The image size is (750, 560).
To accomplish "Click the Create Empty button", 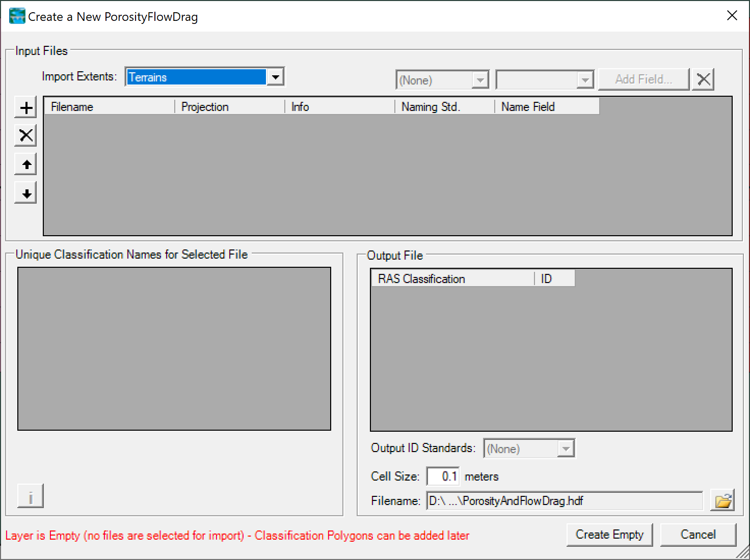I will coord(609,535).
